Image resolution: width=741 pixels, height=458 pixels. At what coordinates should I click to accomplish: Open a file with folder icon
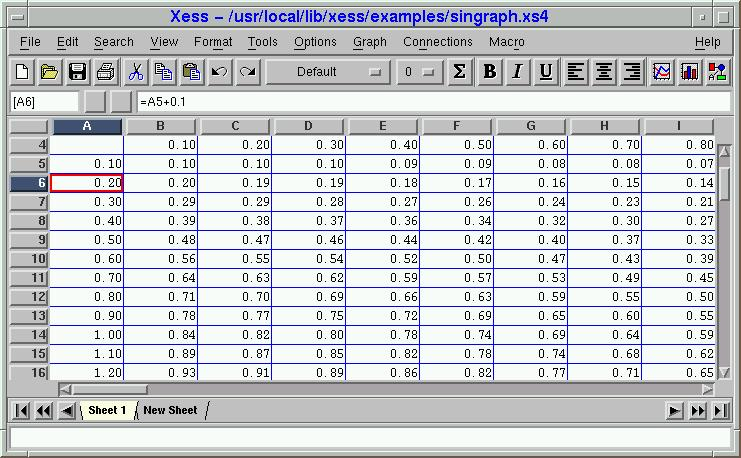(50, 72)
